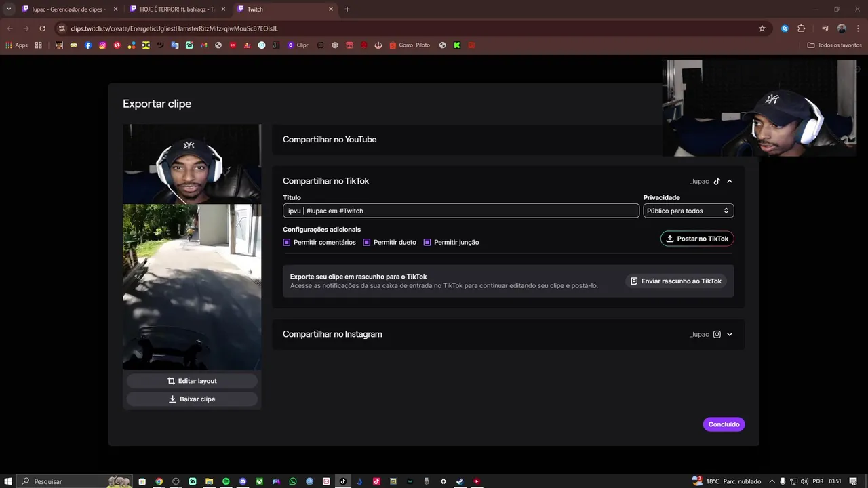Click the microphone tray icon
The width and height of the screenshot is (868, 488).
pyautogui.click(x=783, y=481)
